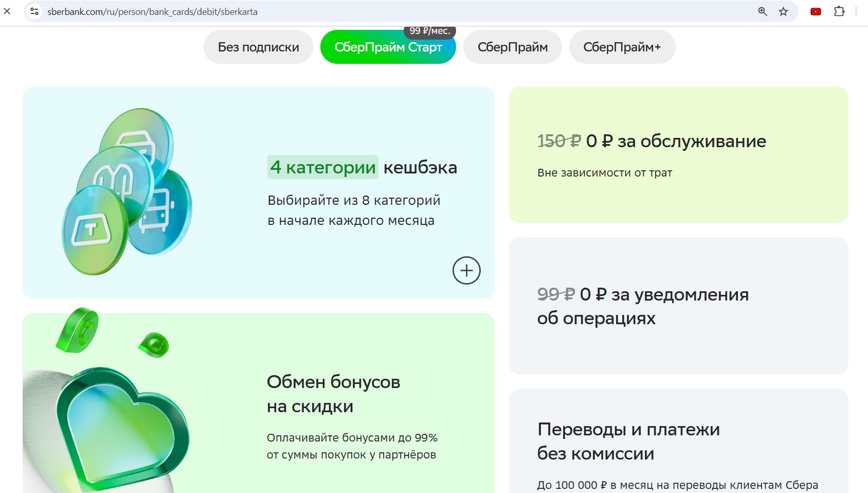Screen dimensions: 868x493
Task: Click 'Переводы и платежи без комиссии' heading
Action: point(628,442)
